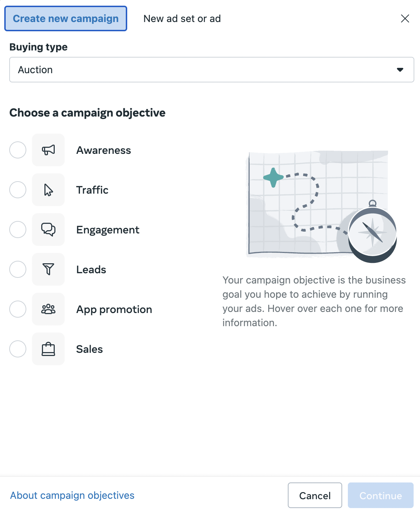Image resolution: width=420 pixels, height=518 pixels.
Task: Close the campaign dialog with X icon
Action: tap(405, 18)
